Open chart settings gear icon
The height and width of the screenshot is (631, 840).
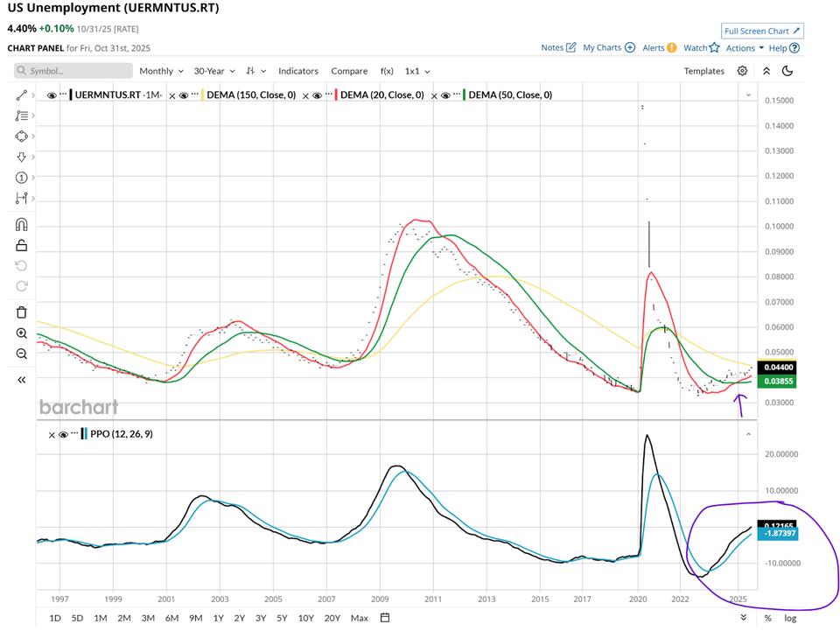pos(742,71)
